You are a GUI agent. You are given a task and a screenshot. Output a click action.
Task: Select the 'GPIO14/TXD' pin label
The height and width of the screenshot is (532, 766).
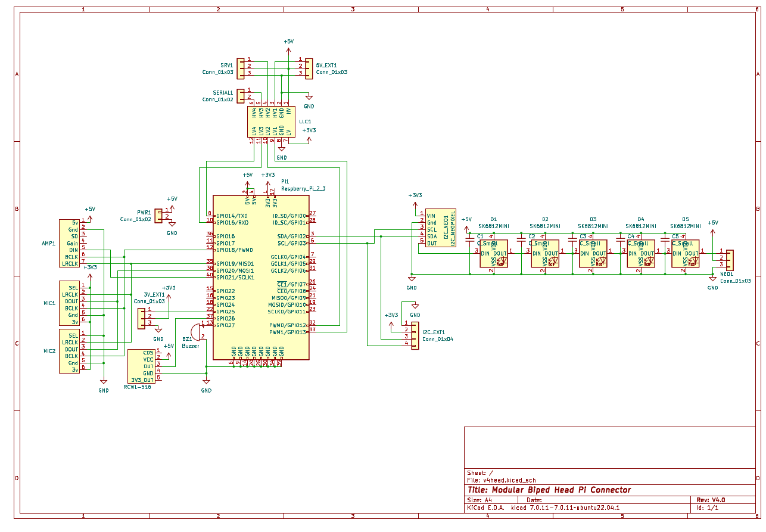pos(232,216)
